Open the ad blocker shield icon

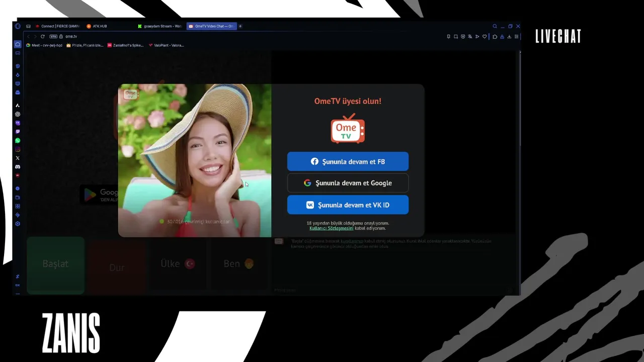point(463,36)
